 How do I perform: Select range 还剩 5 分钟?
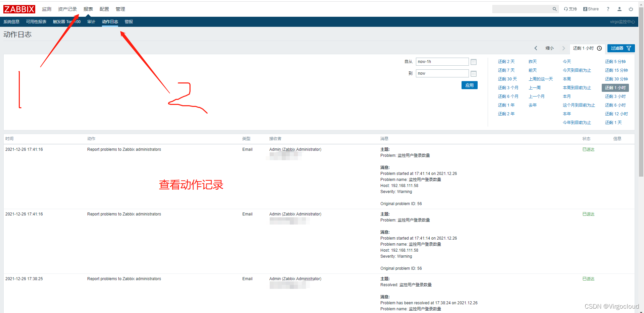click(x=615, y=62)
